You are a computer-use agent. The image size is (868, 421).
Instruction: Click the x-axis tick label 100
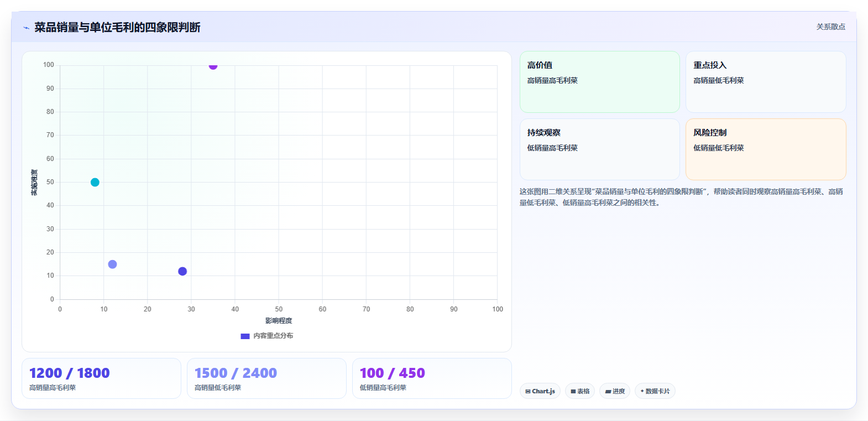tap(498, 309)
